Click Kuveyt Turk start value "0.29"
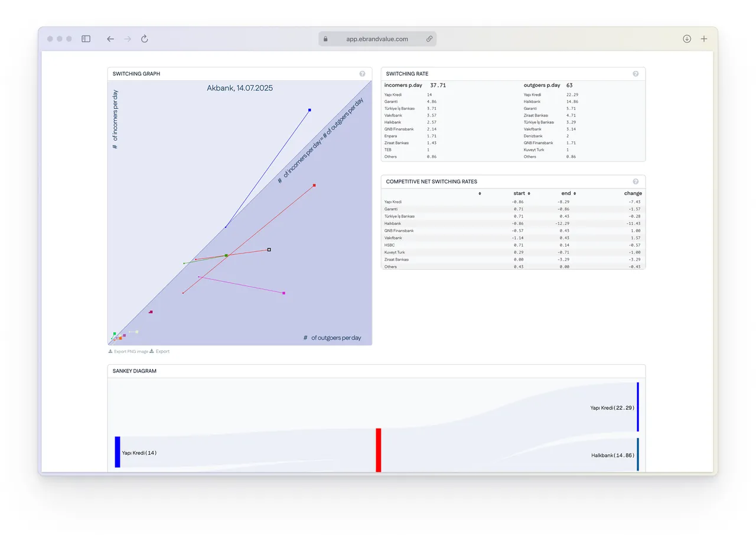The image size is (756, 535). (519, 252)
